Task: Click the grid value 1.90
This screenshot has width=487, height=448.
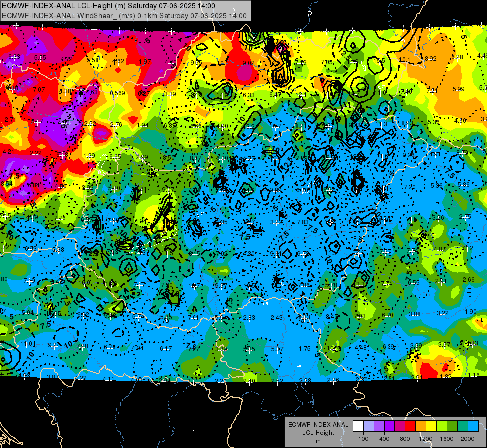Action: [471, 311]
